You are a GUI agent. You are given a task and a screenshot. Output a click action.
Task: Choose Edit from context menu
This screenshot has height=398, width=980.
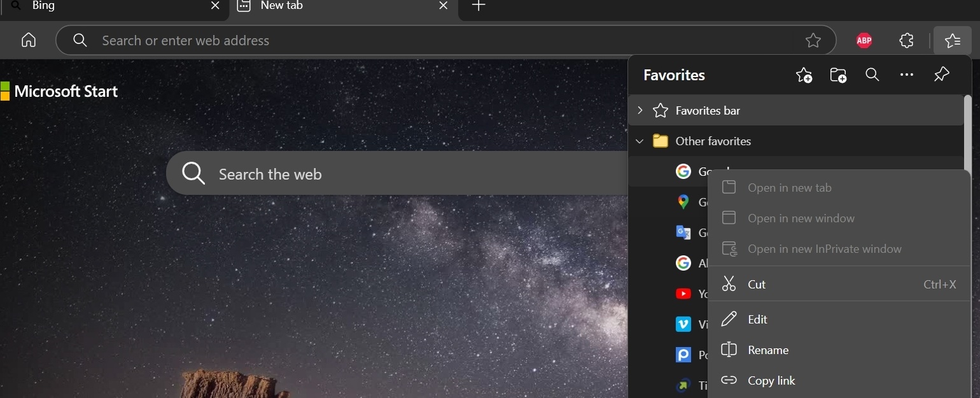tap(839, 320)
